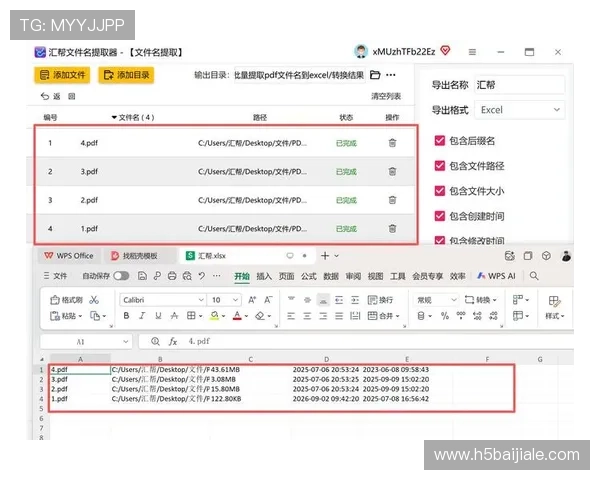Open the 公式 ribbon tab
This screenshot has height=480, width=600.
point(308,276)
